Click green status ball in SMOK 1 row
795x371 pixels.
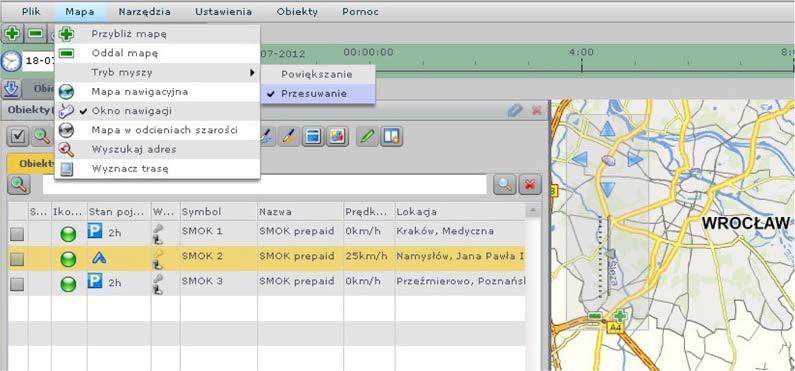(68, 234)
